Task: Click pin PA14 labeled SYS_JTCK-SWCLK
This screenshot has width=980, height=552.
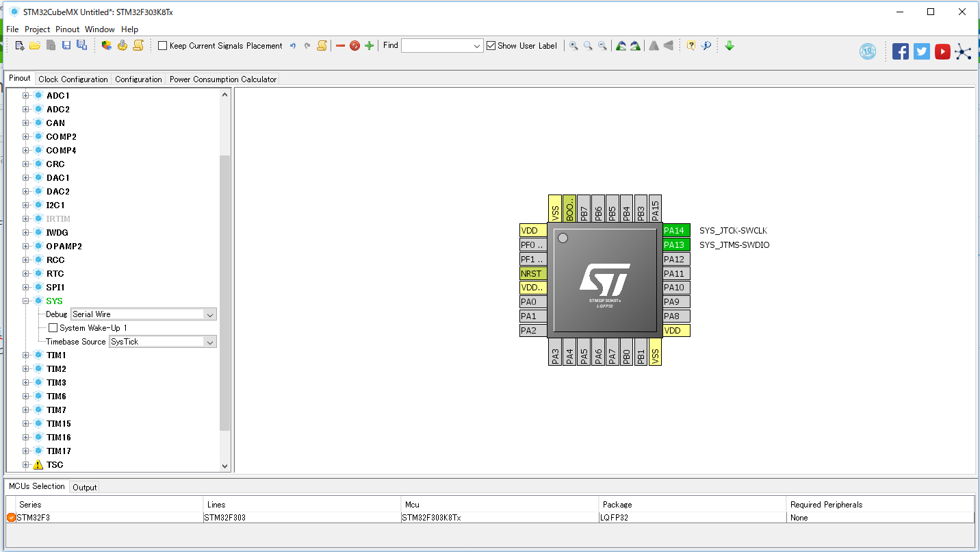Action: (x=675, y=230)
